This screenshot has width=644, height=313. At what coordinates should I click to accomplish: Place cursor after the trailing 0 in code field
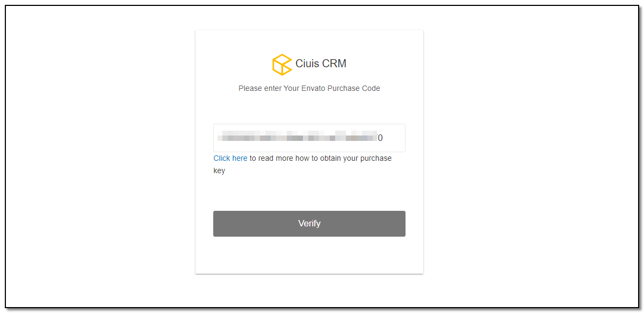pyautogui.click(x=383, y=138)
